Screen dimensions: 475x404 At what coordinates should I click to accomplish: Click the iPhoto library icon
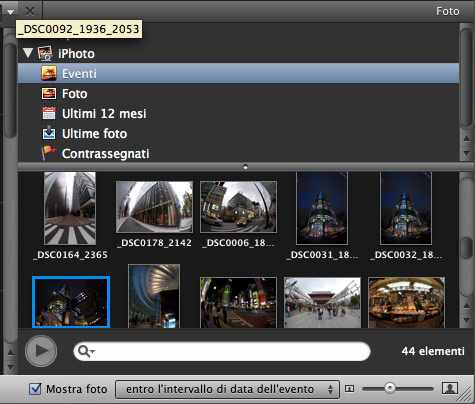45,53
